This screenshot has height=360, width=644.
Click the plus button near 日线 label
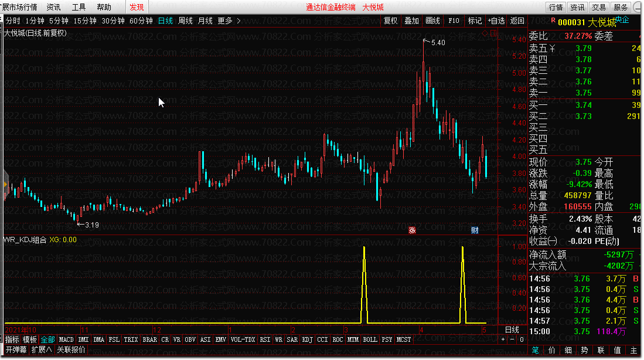pyautogui.click(x=503, y=339)
